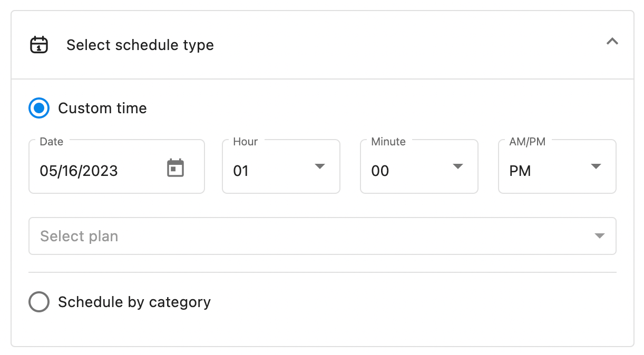Collapse the Select schedule type section
This screenshot has height=355, width=644.
[612, 42]
